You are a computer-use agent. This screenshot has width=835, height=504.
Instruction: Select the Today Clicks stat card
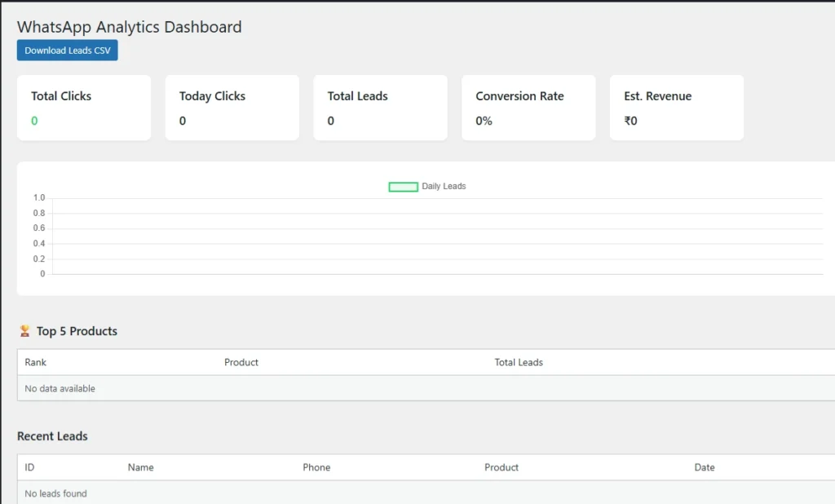232,107
